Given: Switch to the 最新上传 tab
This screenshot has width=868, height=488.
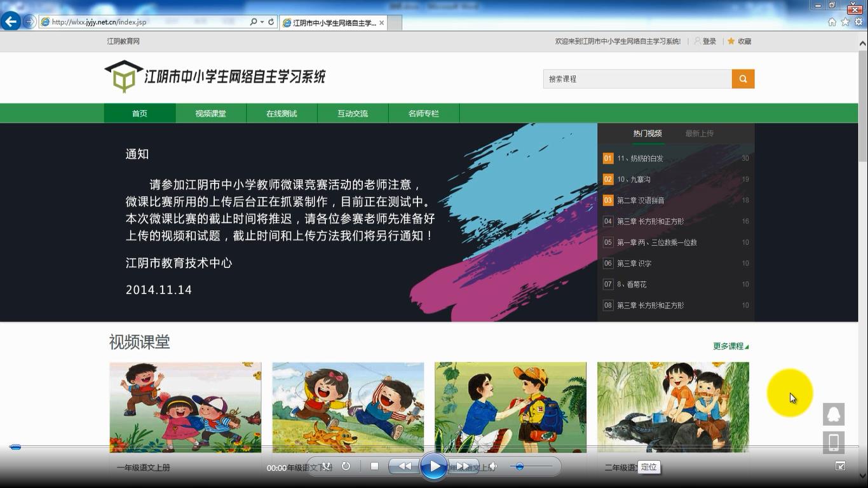Looking at the screenshot, I should click(x=700, y=133).
